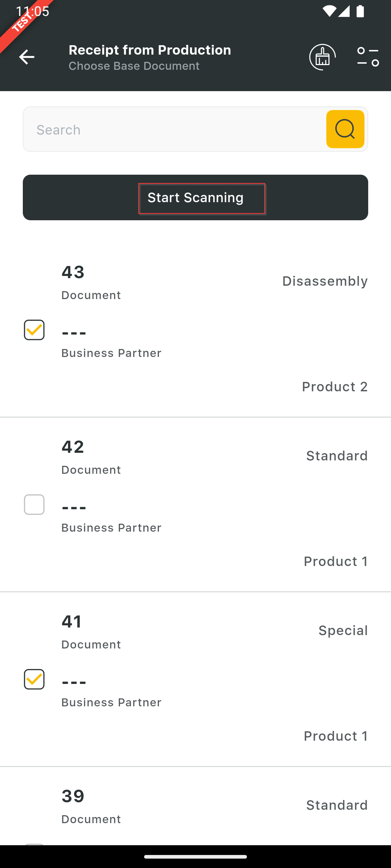Select the document 42 entry
The width and height of the screenshot is (391, 868).
(73, 447)
